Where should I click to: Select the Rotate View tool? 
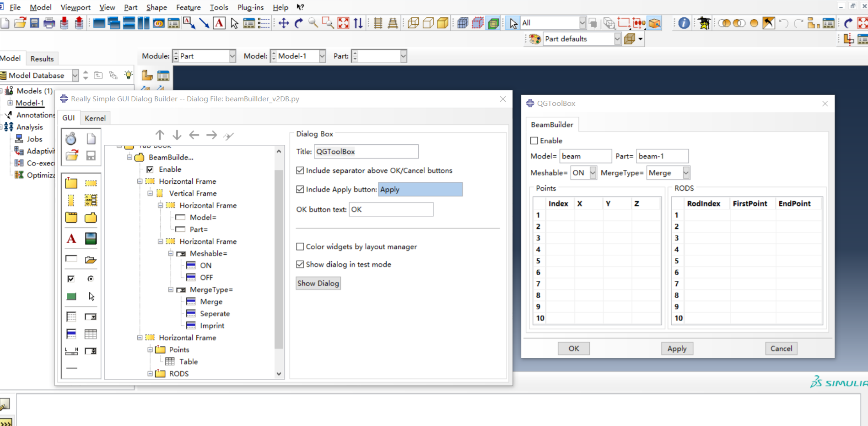click(299, 23)
